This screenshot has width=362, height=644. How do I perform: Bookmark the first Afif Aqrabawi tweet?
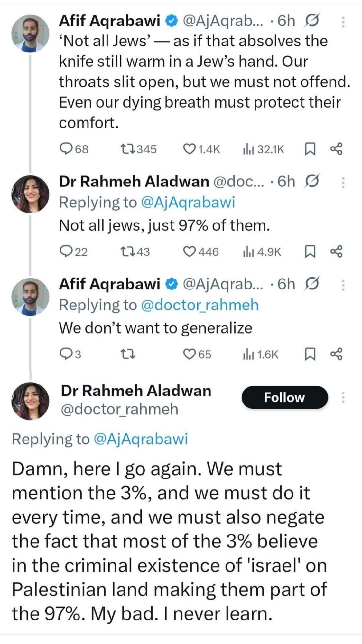point(310,149)
